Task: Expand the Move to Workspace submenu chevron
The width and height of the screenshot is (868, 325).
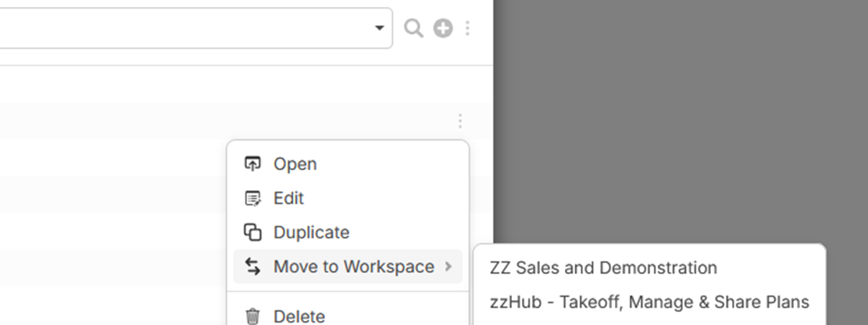Action: tap(448, 267)
